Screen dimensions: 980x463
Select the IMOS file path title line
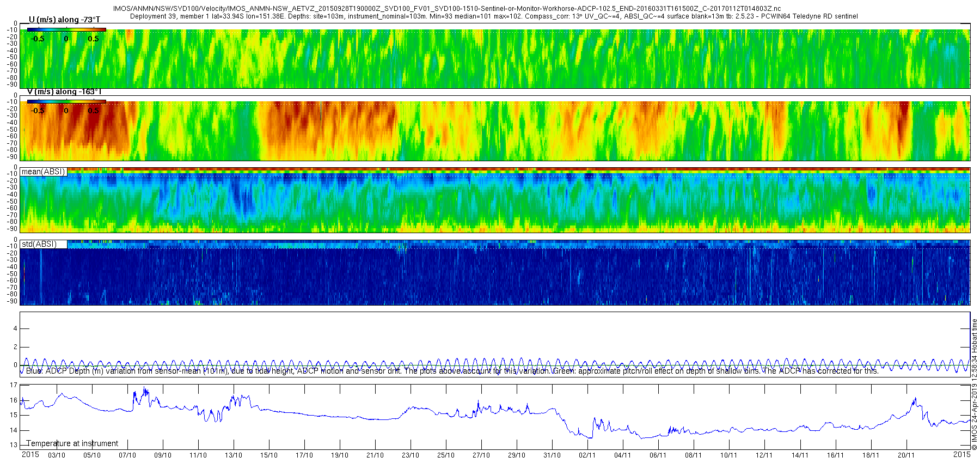click(x=446, y=9)
